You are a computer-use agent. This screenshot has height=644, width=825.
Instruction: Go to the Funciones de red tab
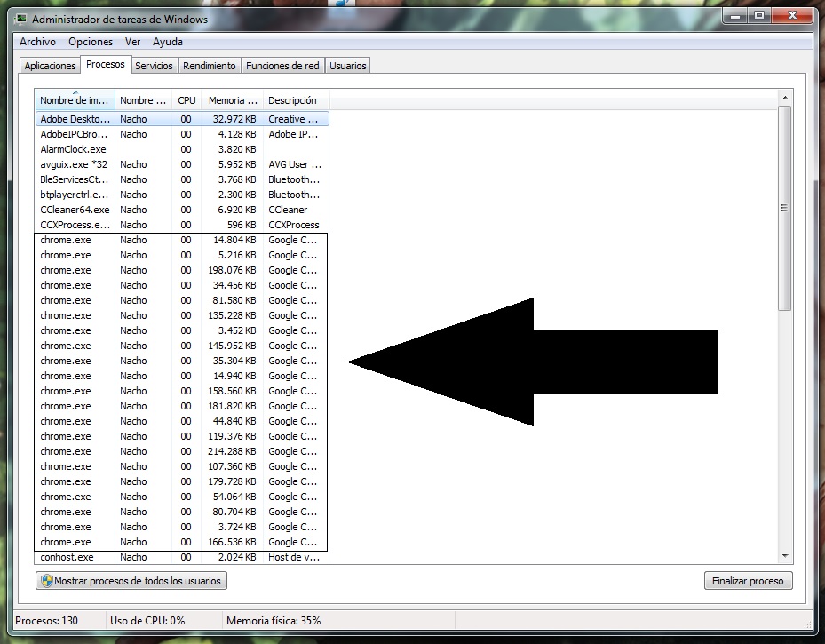click(x=282, y=66)
